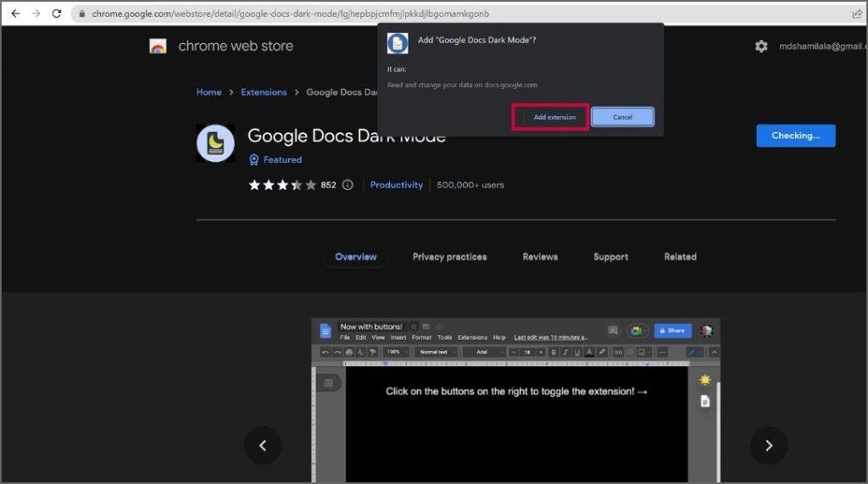The image size is (868, 484).
Task: Click the star rating
Action: coord(282,185)
